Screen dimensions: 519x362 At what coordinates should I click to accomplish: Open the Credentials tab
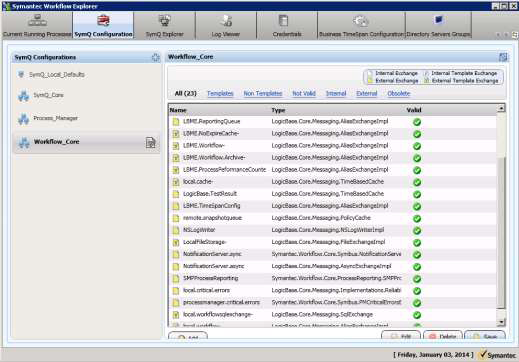(287, 26)
